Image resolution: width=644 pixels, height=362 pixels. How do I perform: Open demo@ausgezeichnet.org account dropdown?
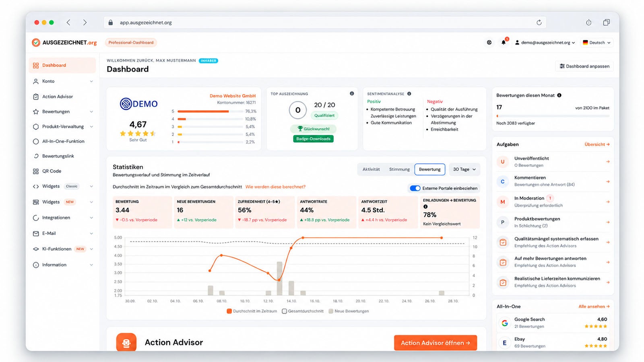545,42
